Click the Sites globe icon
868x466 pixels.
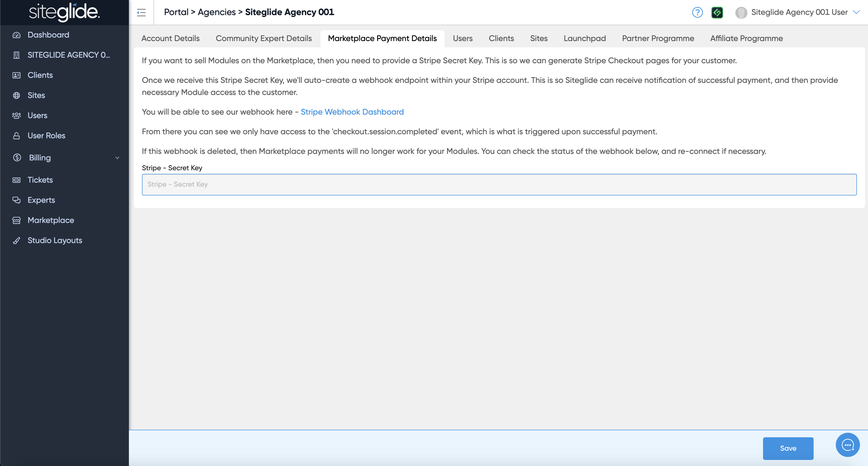click(x=17, y=95)
